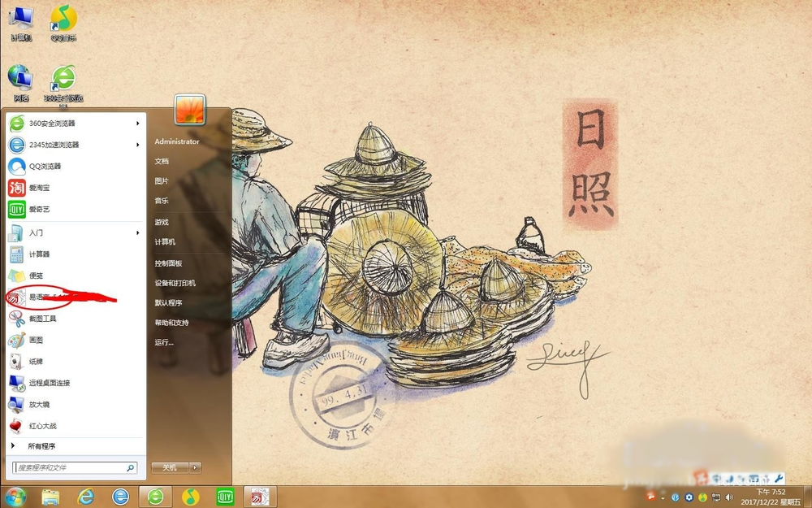
Task: Open the iQIYI taskbar button
Action: [x=225, y=497]
